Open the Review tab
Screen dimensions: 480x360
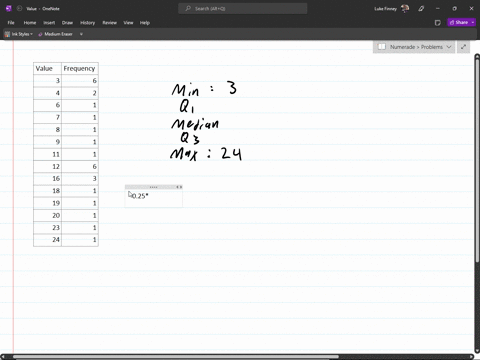tap(109, 23)
